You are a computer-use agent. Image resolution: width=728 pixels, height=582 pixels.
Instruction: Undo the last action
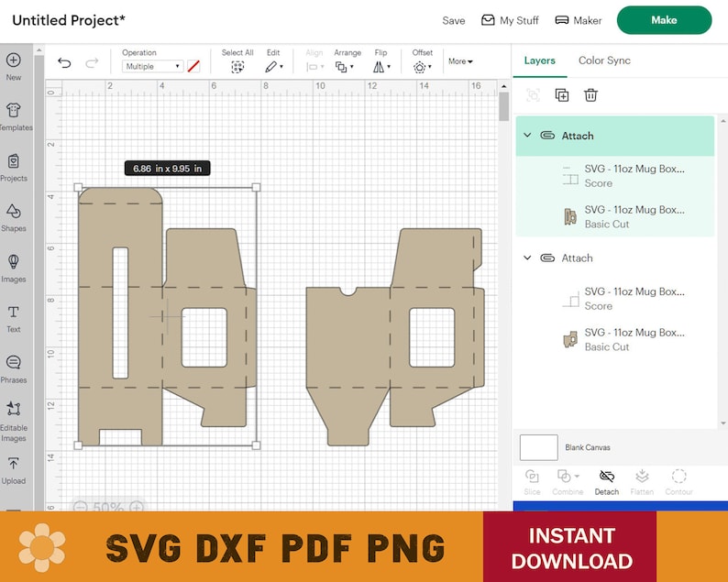pos(64,62)
